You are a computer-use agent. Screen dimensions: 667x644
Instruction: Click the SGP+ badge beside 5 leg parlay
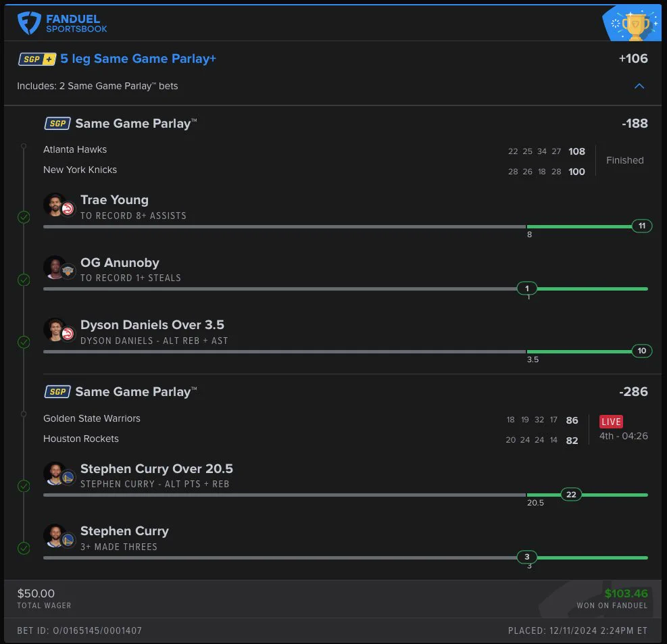click(37, 59)
